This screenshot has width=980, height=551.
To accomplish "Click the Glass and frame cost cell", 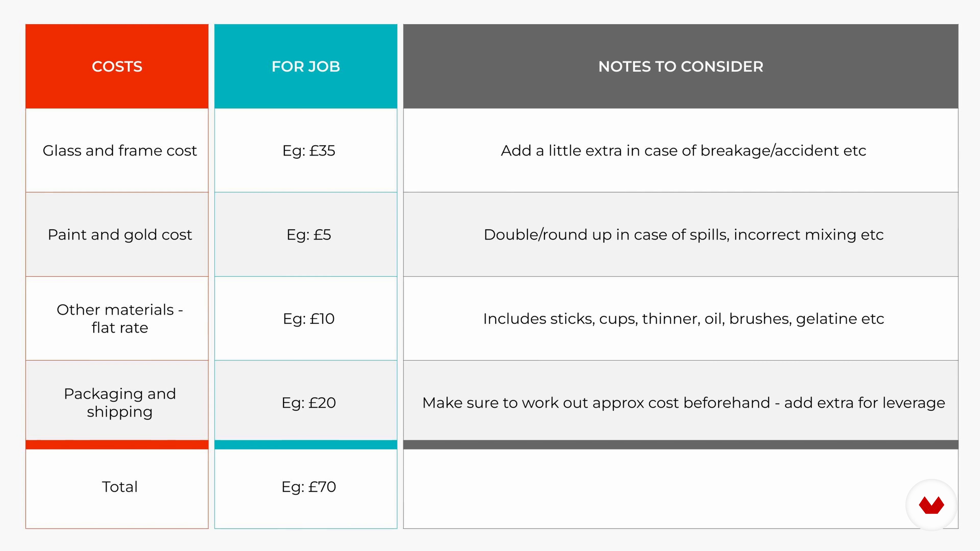I will point(119,151).
